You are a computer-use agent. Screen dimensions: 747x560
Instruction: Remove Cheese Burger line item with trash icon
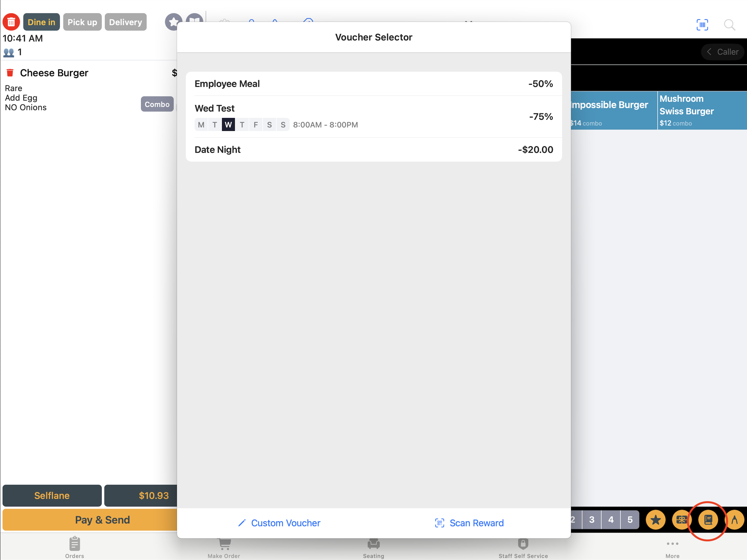coord(10,72)
